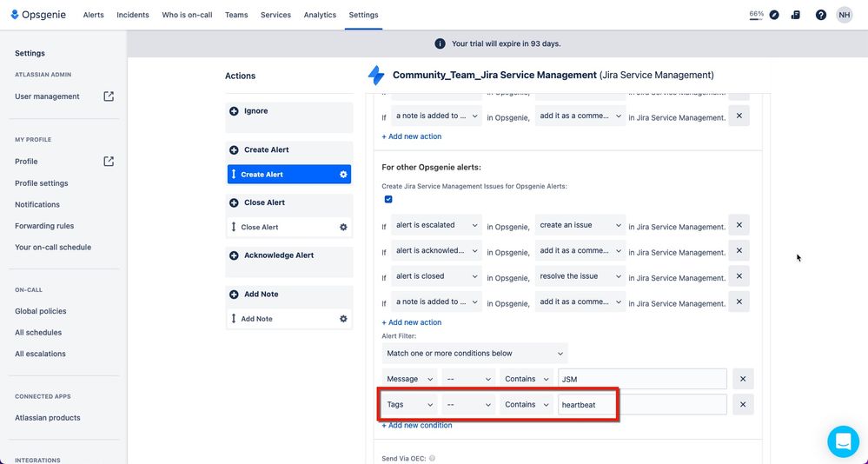Click the Opsgenie logo in header

click(x=38, y=15)
